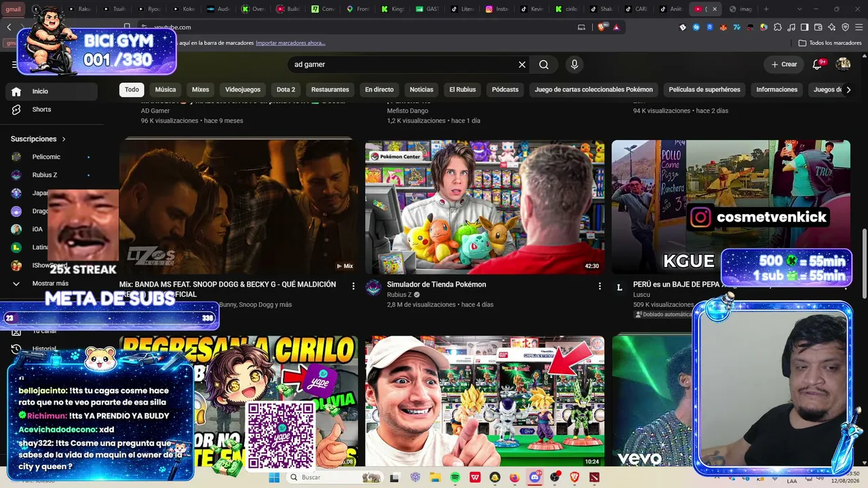Open the YouTube guide hamburger menu
The height and width of the screenshot is (488, 868).
[x=14, y=64]
